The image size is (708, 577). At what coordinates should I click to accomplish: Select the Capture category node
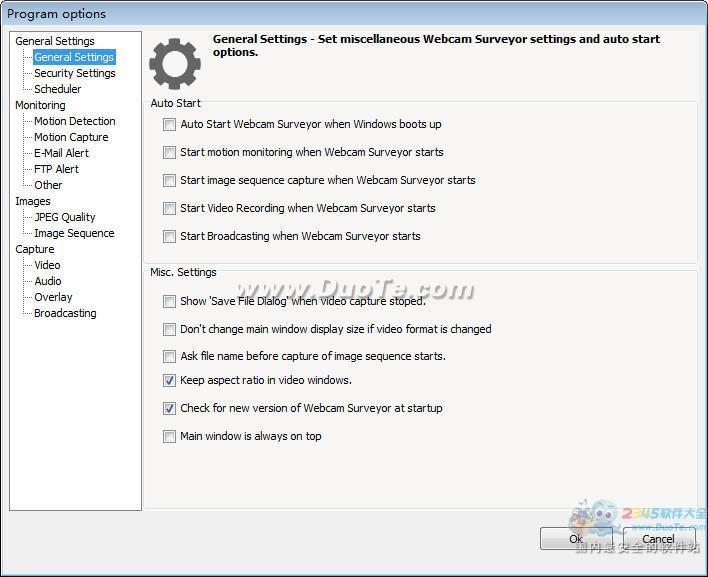tap(35, 249)
